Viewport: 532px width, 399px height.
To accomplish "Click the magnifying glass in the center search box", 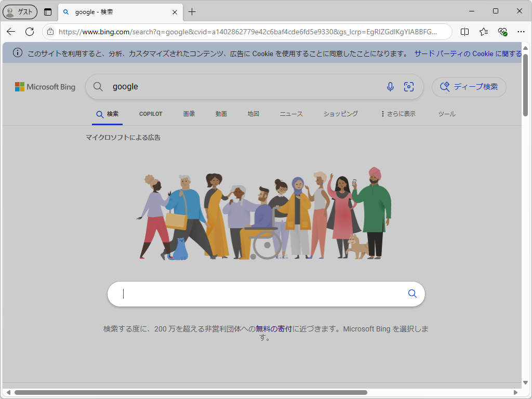I will pos(412,294).
